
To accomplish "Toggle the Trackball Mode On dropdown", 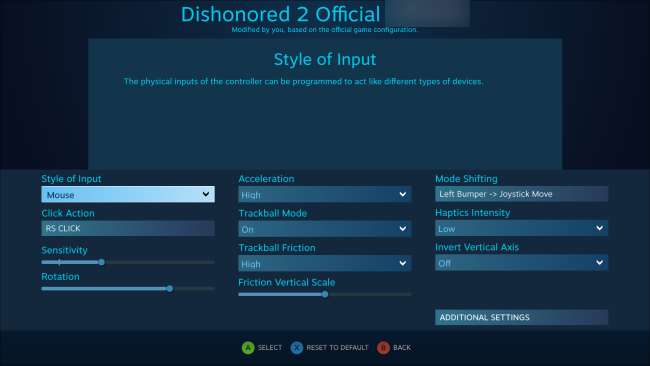I will coord(325,229).
